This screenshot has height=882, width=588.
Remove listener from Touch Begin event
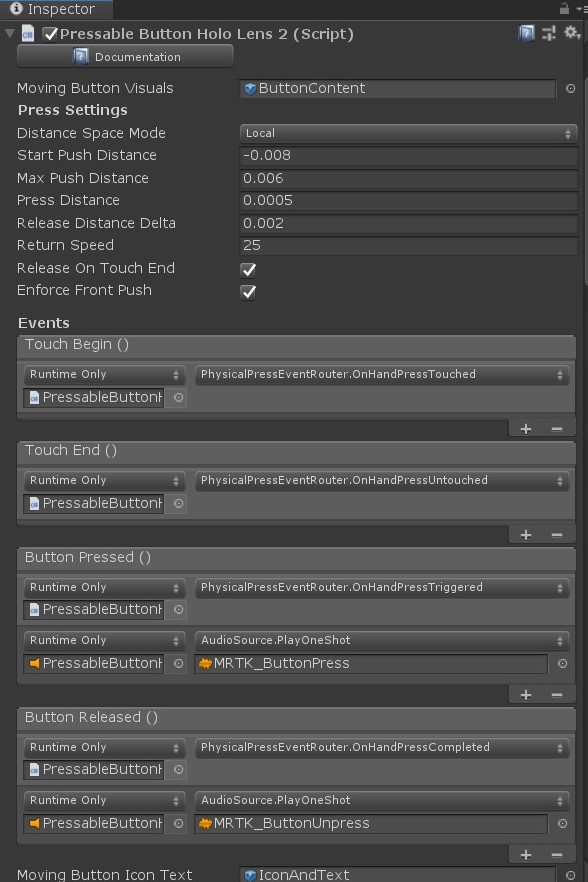(557, 429)
